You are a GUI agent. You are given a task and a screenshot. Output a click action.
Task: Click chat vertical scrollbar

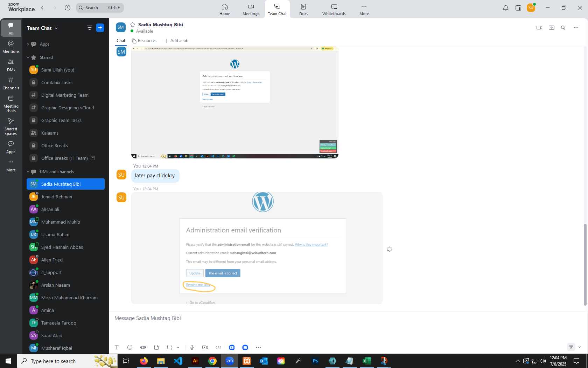click(x=584, y=265)
